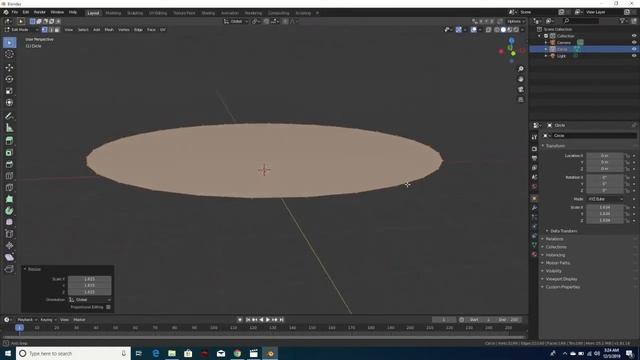
Task: Select the Poly Build tool
Action: (x=9, y=199)
